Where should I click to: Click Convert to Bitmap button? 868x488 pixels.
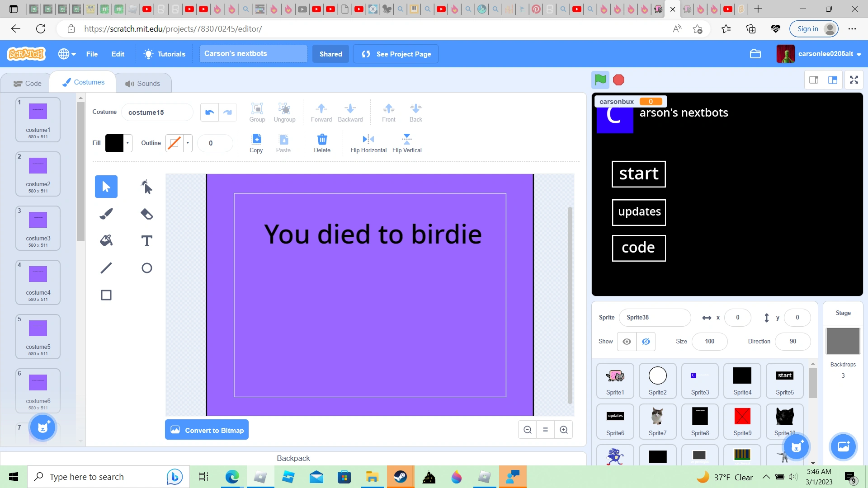tap(207, 430)
